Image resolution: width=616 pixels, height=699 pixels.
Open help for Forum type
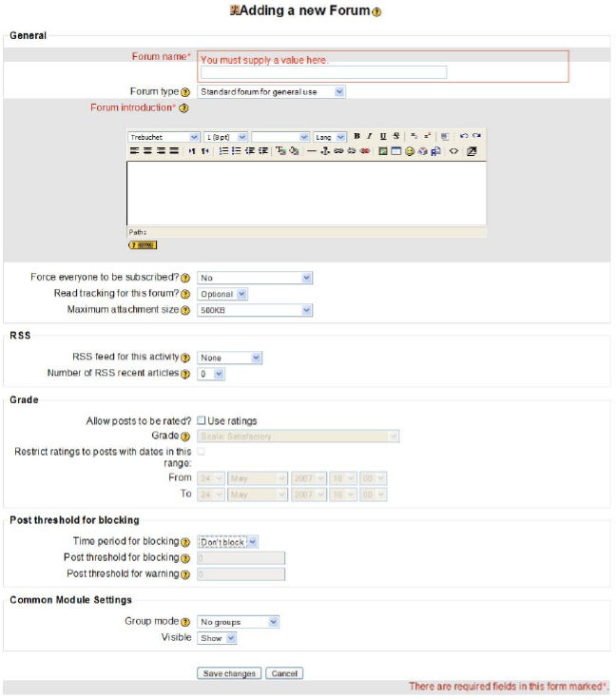tap(185, 92)
